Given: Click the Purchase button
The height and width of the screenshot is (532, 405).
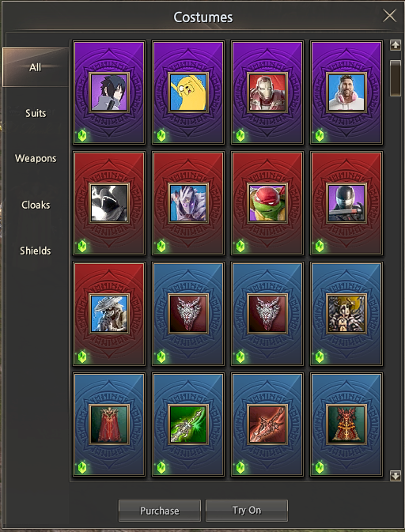Looking at the screenshot, I should [160, 511].
